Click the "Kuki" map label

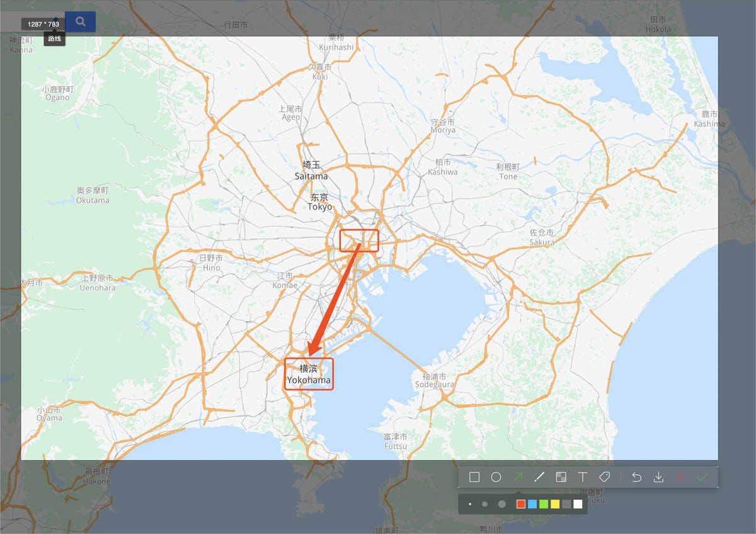[x=320, y=76]
